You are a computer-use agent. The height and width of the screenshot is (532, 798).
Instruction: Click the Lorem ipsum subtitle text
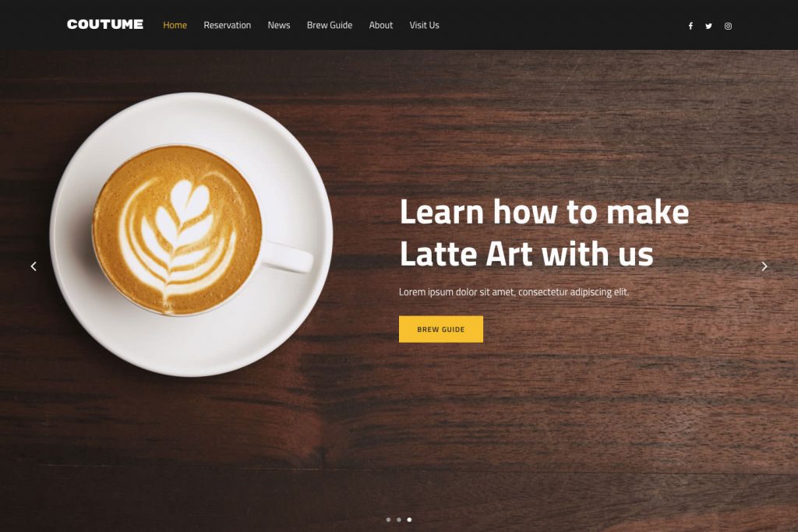click(514, 292)
